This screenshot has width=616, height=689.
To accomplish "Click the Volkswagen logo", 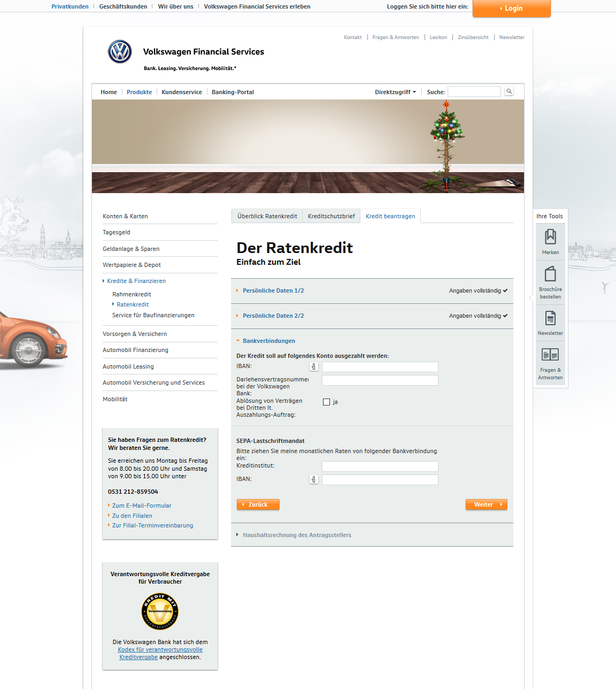I will point(120,52).
